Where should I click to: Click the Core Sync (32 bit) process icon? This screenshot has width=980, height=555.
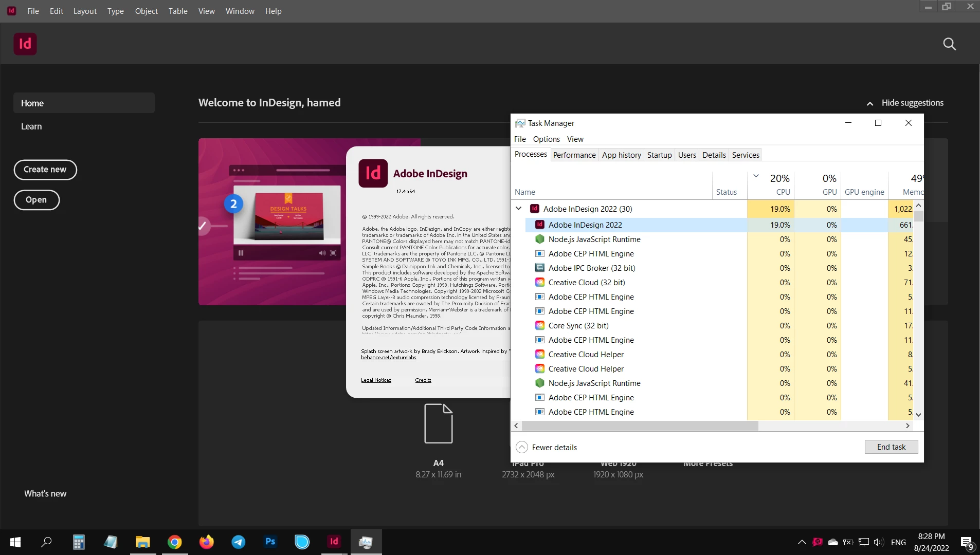pyautogui.click(x=540, y=325)
